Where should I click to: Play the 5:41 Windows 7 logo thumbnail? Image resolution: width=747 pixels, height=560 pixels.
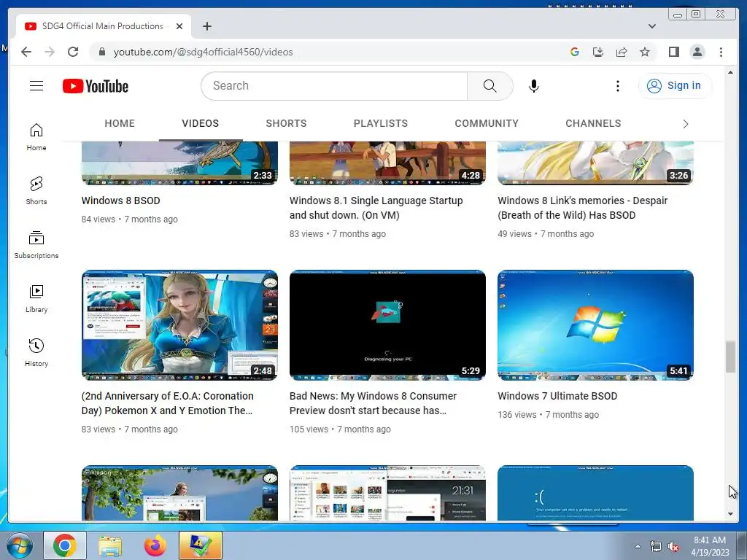click(x=595, y=325)
